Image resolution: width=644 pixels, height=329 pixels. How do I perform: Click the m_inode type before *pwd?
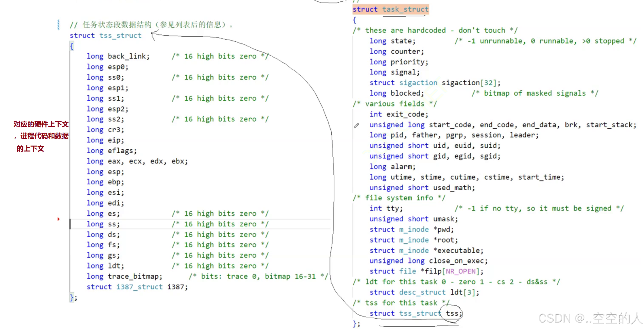click(x=414, y=229)
